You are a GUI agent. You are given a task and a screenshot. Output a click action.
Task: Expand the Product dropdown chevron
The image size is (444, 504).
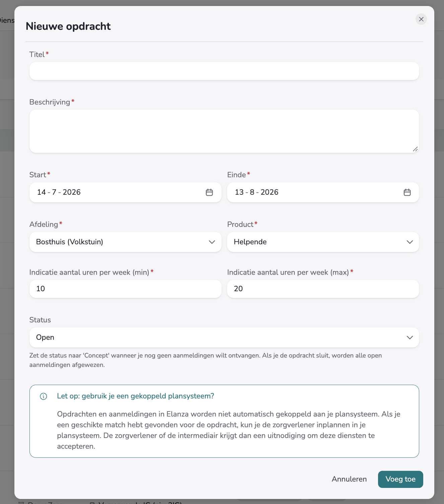[x=410, y=242]
